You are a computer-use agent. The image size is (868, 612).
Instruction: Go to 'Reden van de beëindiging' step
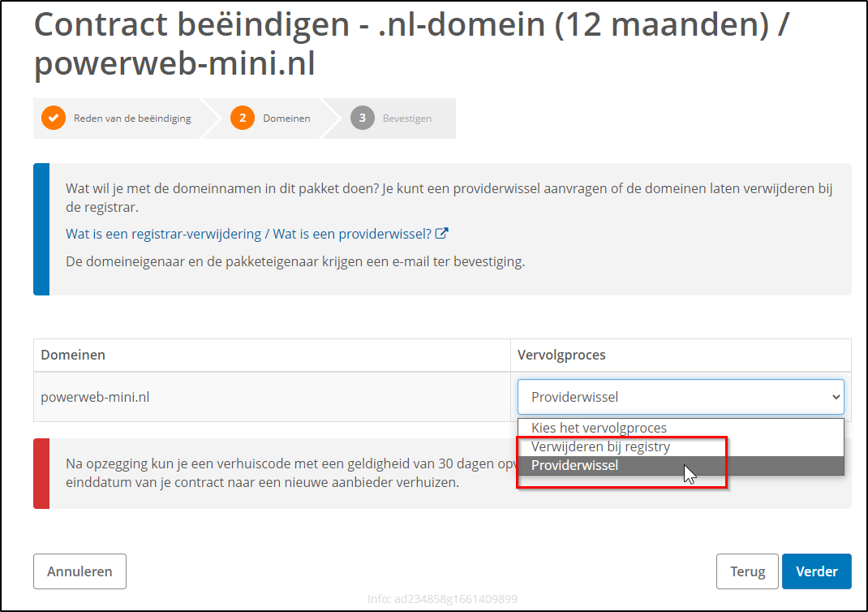pos(132,118)
